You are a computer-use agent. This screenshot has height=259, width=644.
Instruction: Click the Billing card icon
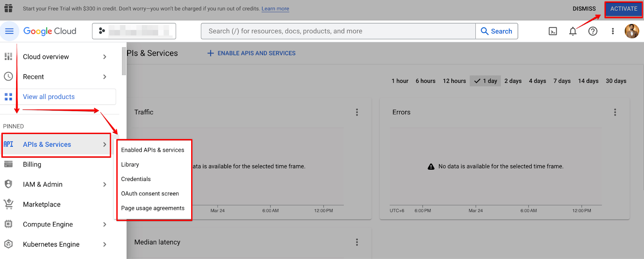pos(8,164)
